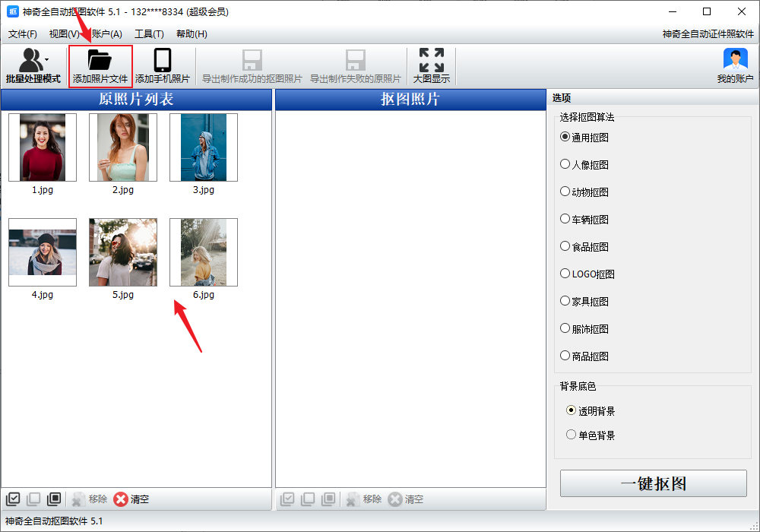Expand the batch processing mode dropdown
This screenshot has height=532, width=760.
click(x=47, y=59)
